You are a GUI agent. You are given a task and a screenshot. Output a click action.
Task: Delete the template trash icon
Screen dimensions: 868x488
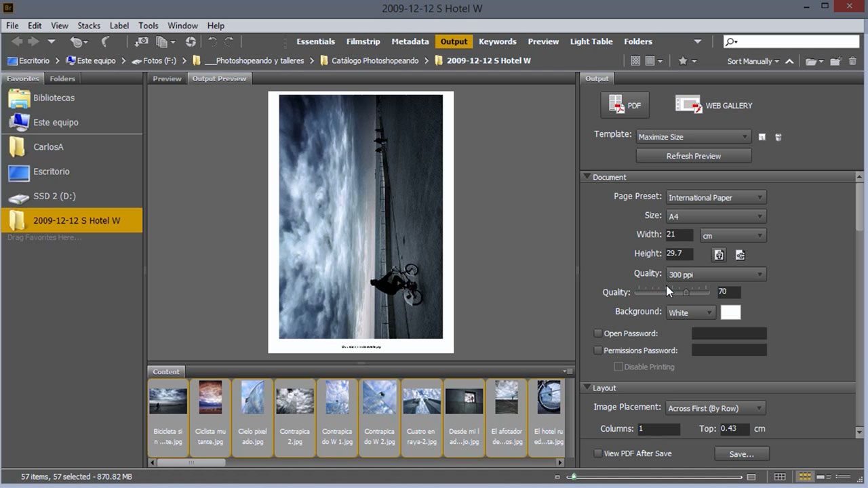778,137
